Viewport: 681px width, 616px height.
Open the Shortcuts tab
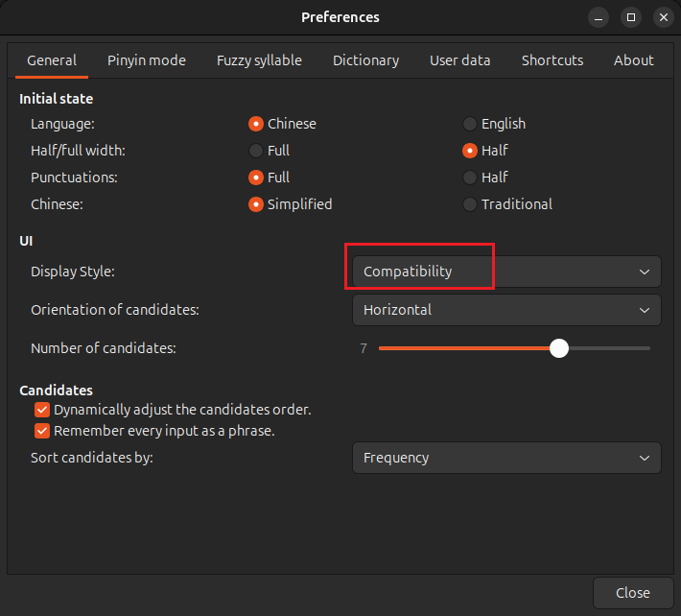pyautogui.click(x=552, y=60)
